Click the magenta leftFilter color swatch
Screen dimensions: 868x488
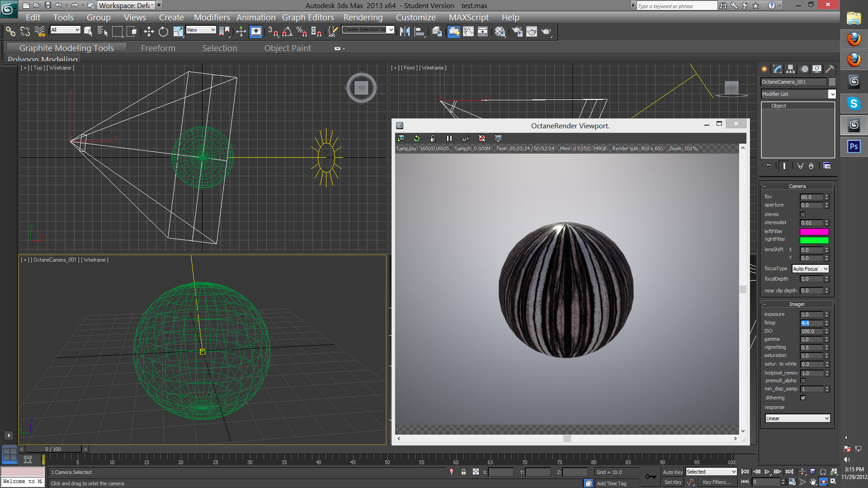coord(814,232)
